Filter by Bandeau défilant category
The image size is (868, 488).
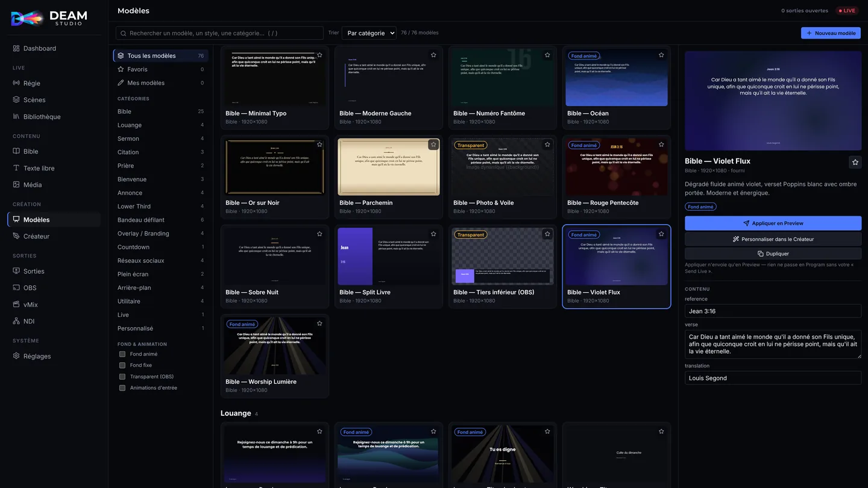[161, 220]
